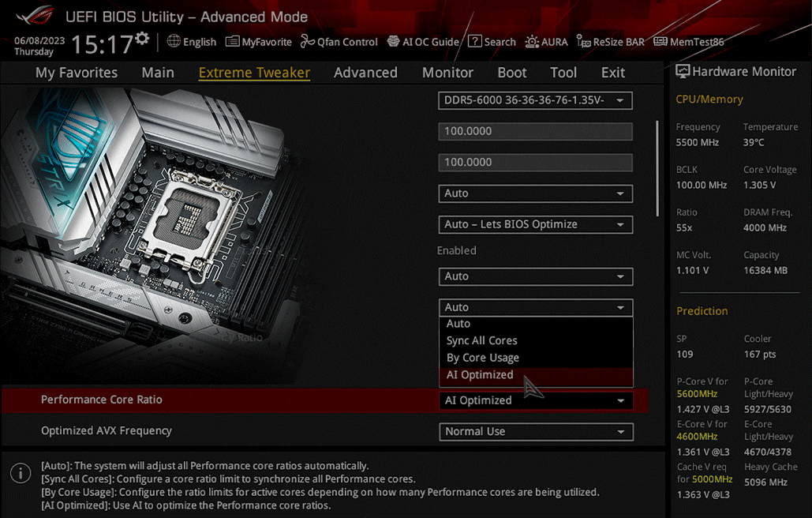Click the '[By Core Usage]' help description line
812x518 pixels.
[320, 492]
